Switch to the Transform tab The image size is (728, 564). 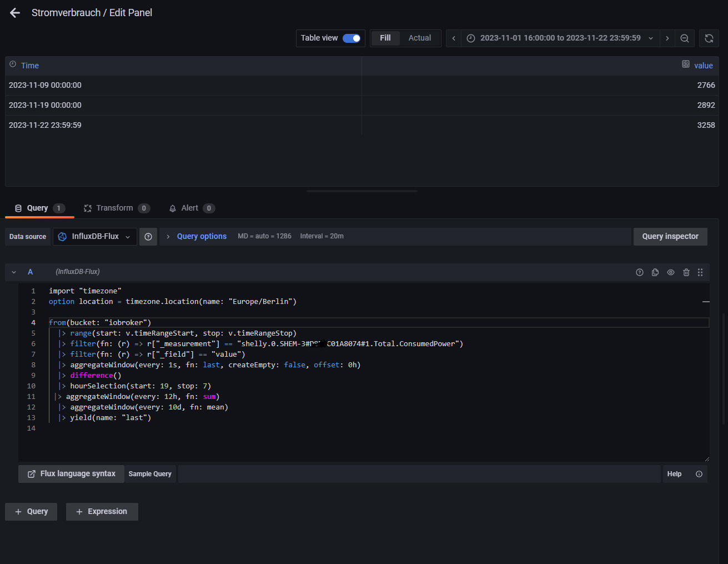click(117, 208)
